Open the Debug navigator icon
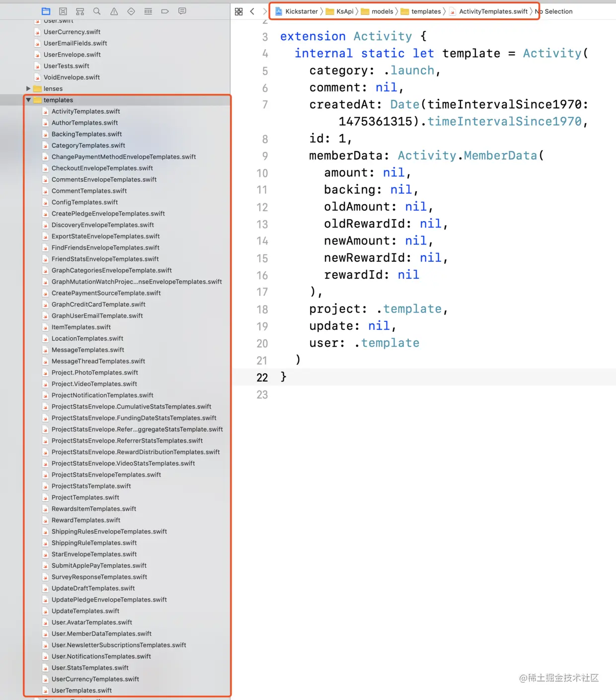The image size is (616, 700). click(148, 11)
